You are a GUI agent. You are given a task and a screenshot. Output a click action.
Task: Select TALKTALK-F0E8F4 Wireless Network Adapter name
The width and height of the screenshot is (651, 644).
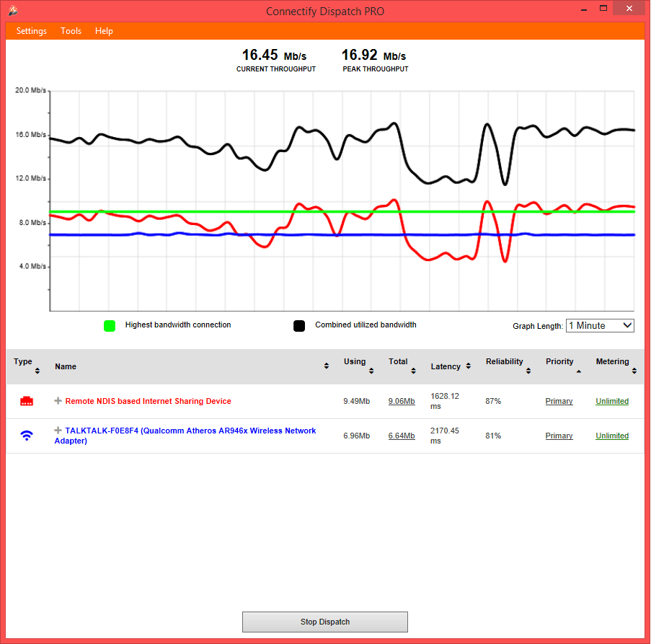click(185, 436)
